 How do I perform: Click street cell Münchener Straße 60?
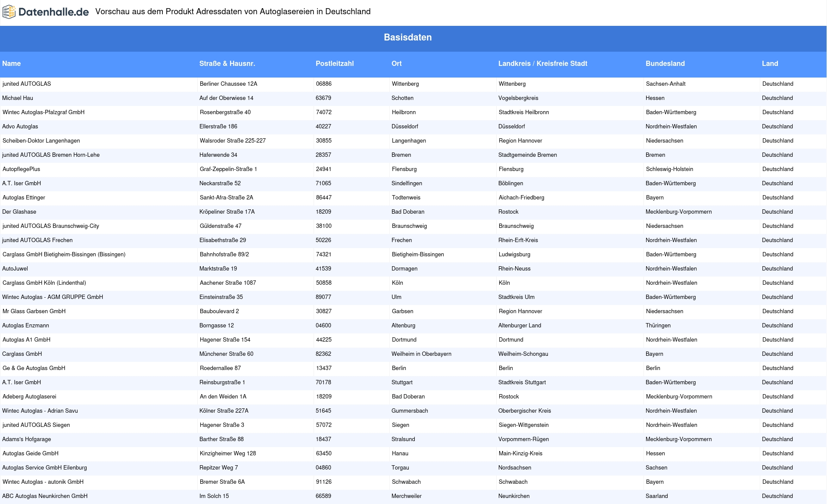(227, 354)
